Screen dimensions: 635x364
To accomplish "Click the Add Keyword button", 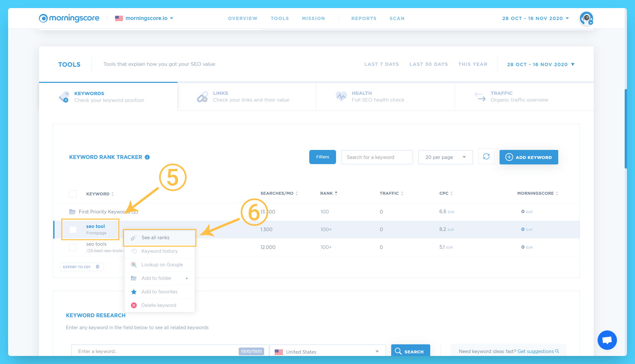I will click(529, 157).
